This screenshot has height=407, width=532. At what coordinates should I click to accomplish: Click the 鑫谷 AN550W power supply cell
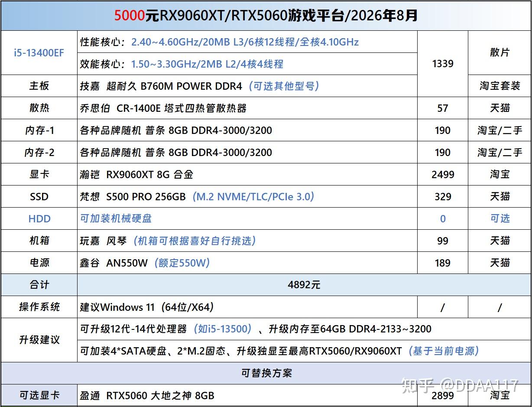(x=247, y=263)
